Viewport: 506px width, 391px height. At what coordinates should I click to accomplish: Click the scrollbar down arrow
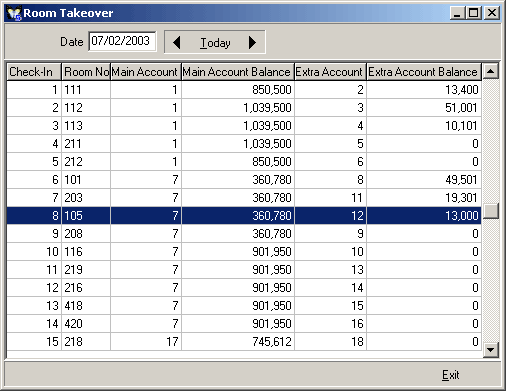(x=490, y=350)
